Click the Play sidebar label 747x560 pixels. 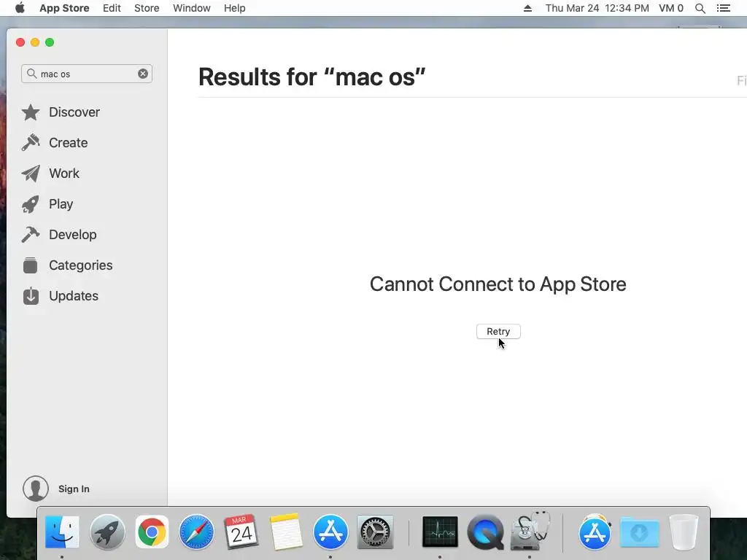61,204
